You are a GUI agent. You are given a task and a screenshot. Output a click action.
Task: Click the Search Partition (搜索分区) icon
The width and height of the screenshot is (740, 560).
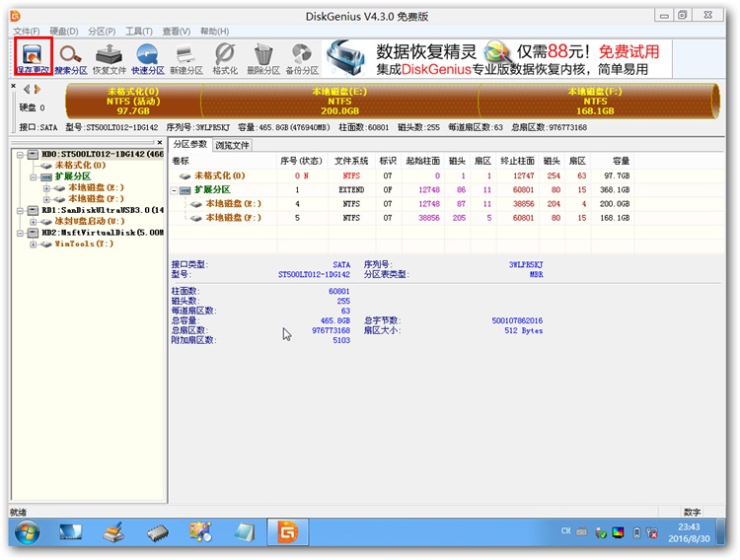tap(71, 58)
